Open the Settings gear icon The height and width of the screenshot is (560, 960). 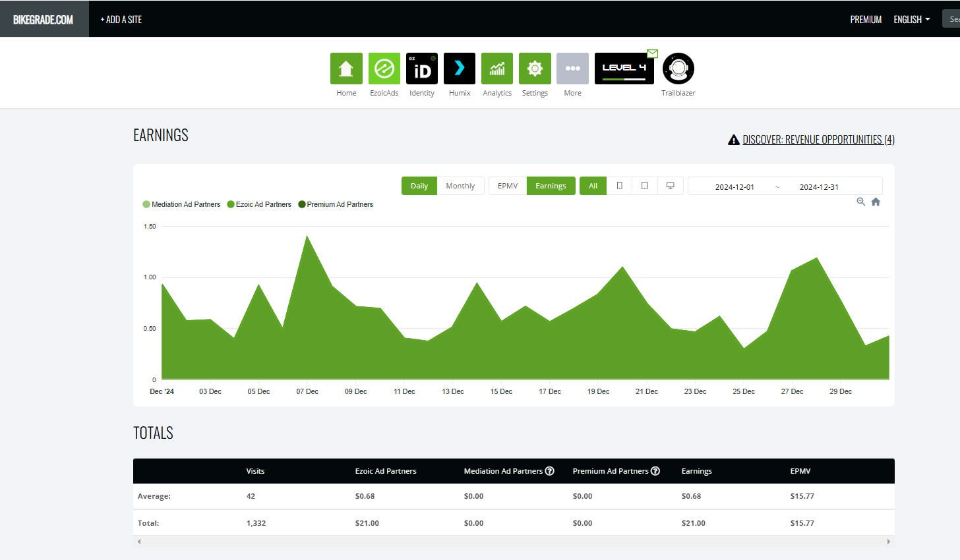tap(535, 69)
